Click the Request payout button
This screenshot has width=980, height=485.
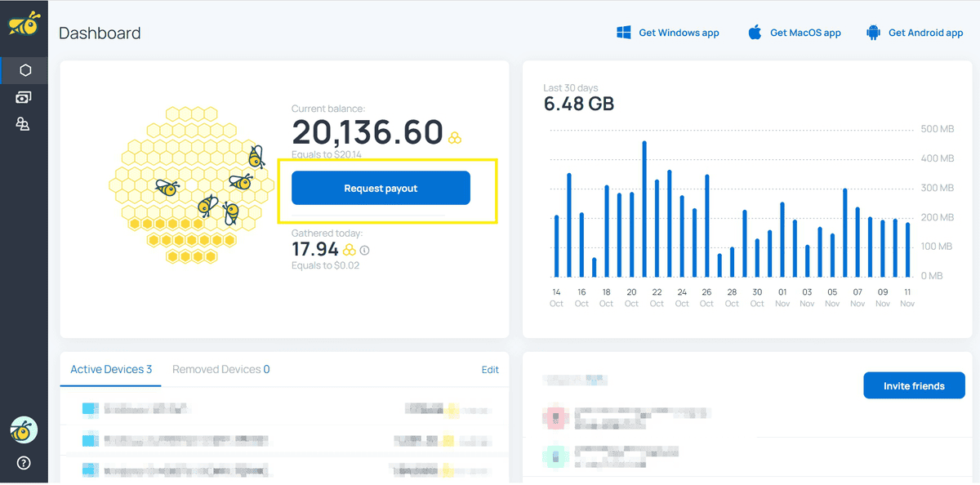tap(381, 188)
